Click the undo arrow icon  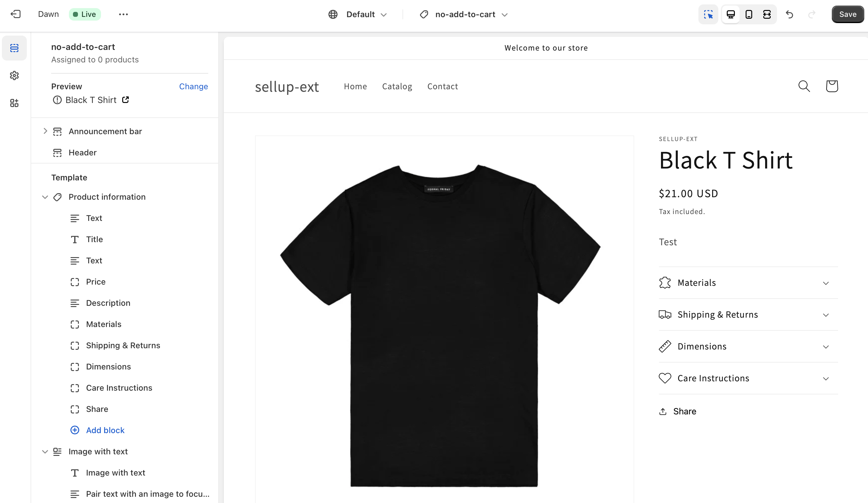pos(789,14)
